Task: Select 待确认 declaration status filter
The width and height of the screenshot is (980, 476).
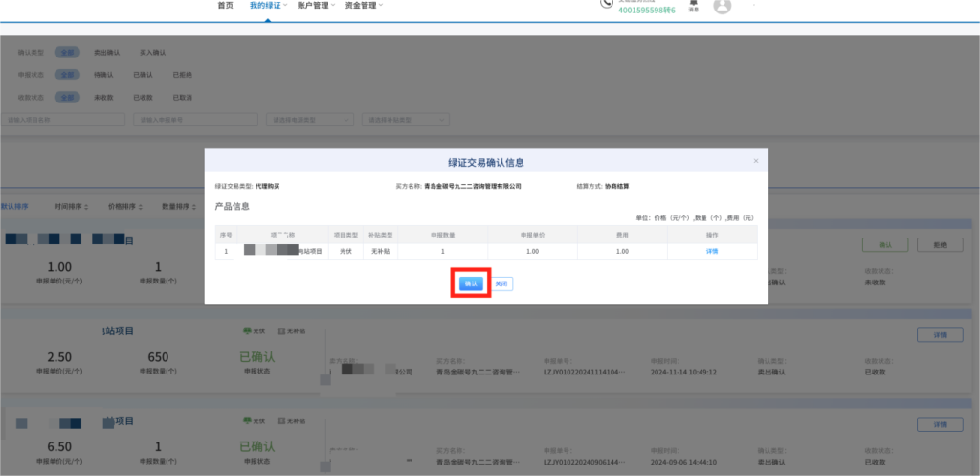Action: [x=104, y=75]
